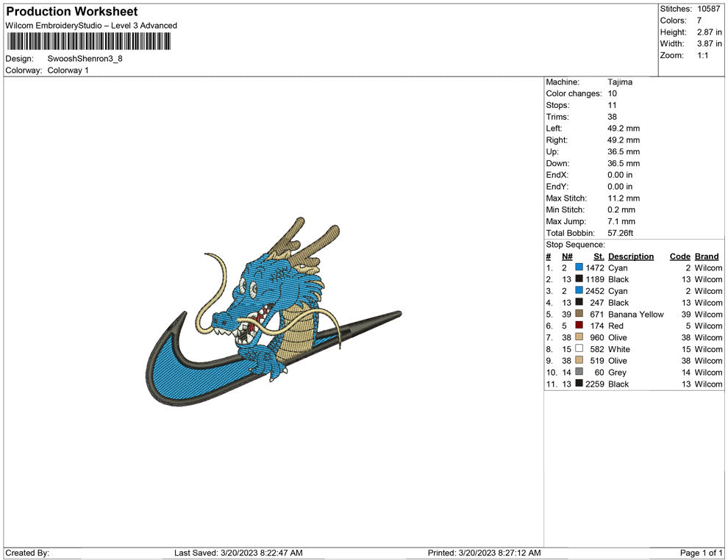The height and width of the screenshot is (560, 728).
Task: Click the black swatch in stop row 11
Action: pyautogui.click(x=579, y=383)
